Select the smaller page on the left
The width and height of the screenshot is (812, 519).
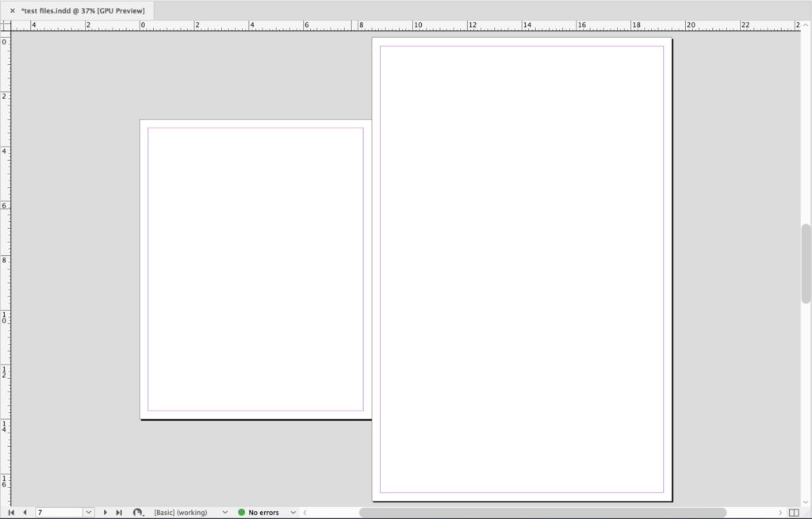(254, 269)
